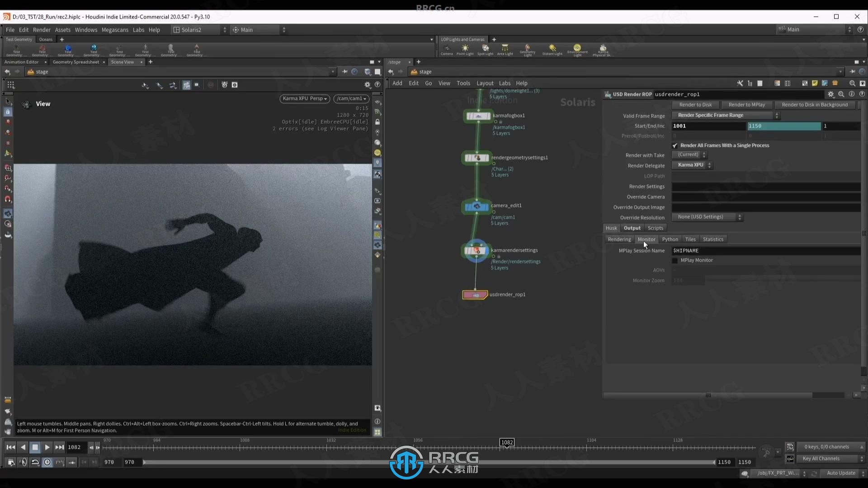Click Render to MPlay button

click(747, 105)
